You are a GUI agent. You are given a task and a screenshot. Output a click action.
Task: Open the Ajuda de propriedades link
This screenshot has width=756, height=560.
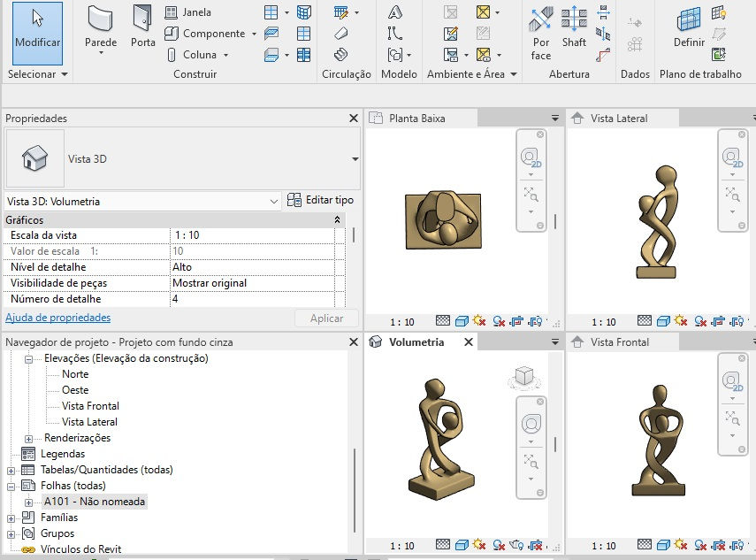(x=57, y=318)
